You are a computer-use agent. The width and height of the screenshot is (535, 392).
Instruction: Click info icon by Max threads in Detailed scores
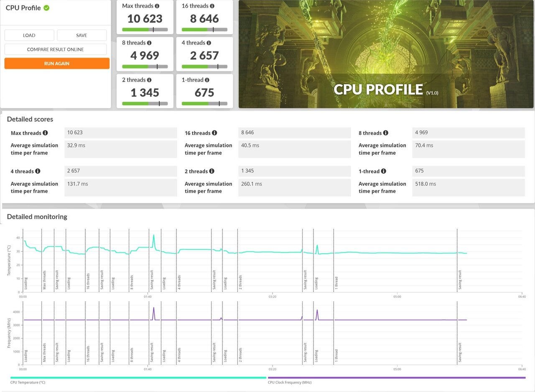pos(45,133)
